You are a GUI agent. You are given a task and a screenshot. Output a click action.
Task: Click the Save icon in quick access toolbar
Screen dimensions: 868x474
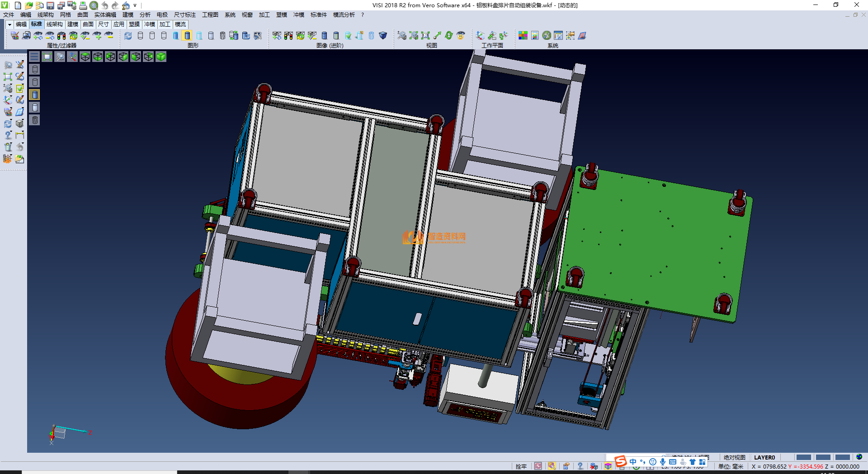pos(50,5)
